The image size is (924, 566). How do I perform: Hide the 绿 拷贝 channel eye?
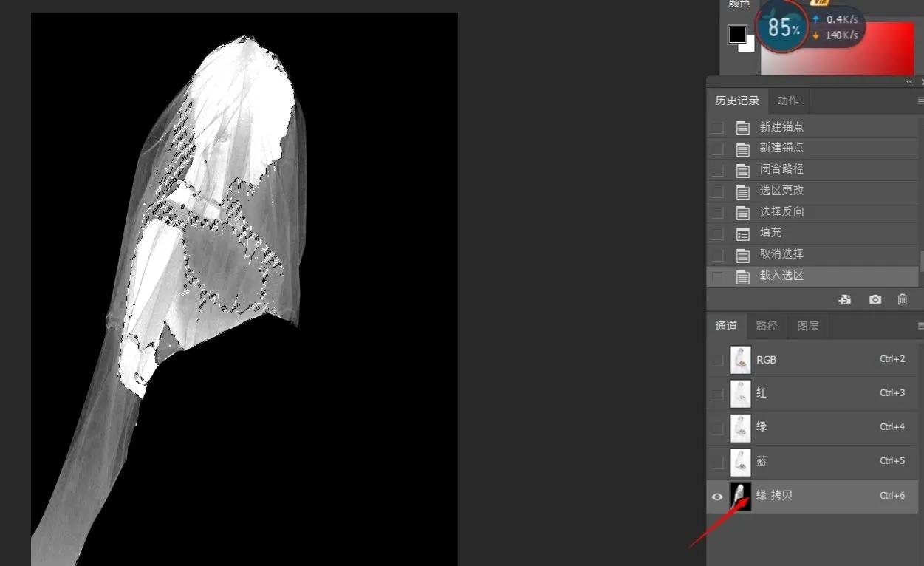717,497
